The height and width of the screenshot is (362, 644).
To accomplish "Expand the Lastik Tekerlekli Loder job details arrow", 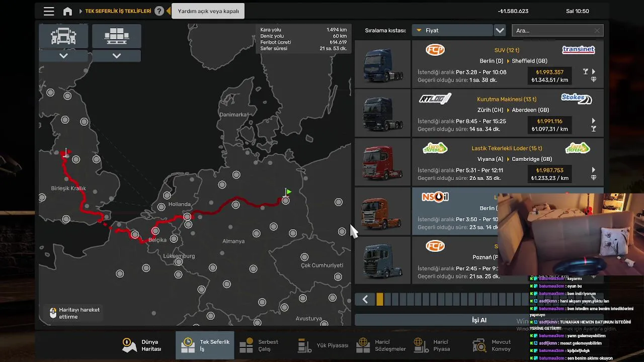I will tap(594, 170).
